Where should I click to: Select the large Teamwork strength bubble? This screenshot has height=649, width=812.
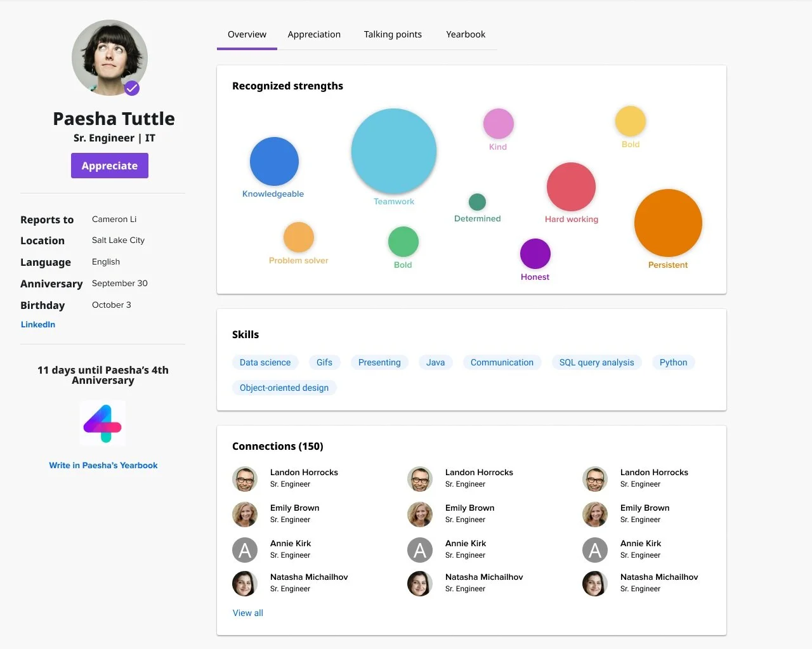click(394, 151)
